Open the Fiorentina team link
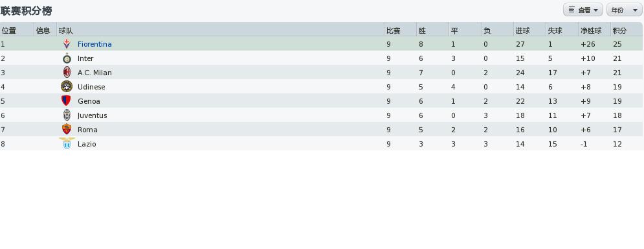Image resolution: width=644 pixels, height=249 pixels. coord(94,44)
